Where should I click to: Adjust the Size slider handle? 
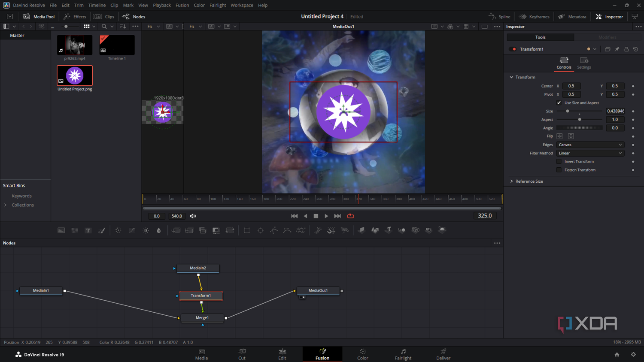coord(568,111)
